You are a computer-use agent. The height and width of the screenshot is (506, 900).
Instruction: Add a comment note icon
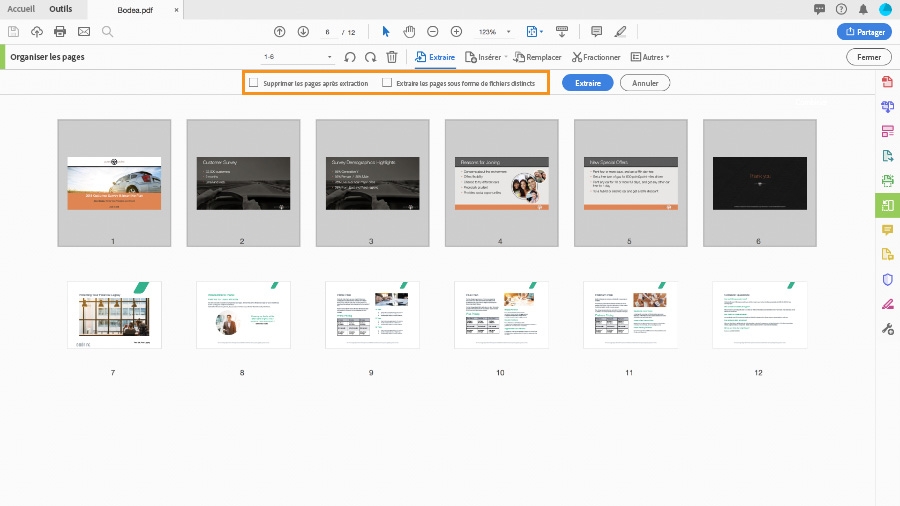(596, 32)
